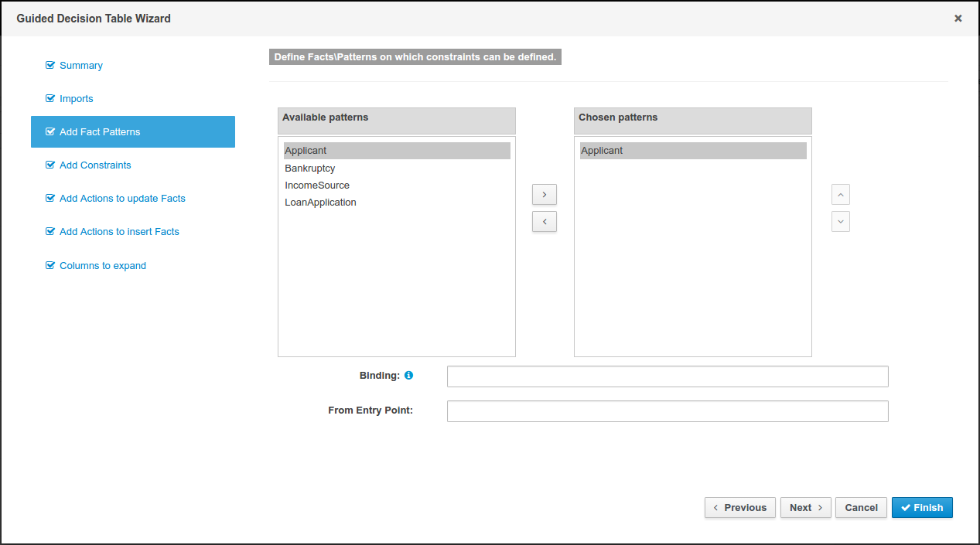This screenshot has height=545, width=980.
Task: Open Add Actions to insert Facts step
Action: pos(119,232)
